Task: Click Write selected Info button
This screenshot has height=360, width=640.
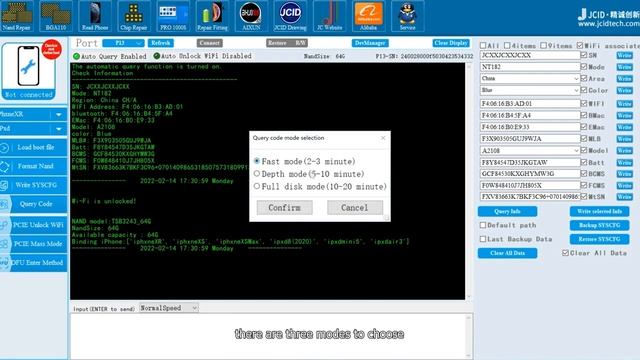Action: (599, 211)
